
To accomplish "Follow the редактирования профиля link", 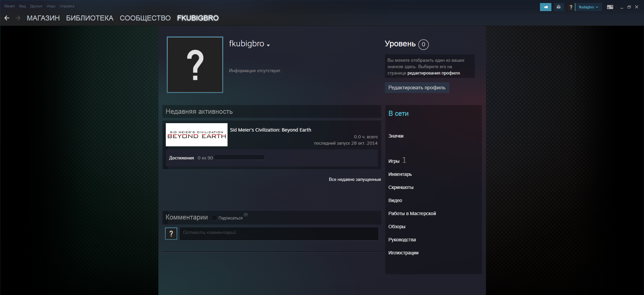I will pyautogui.click(x=433, y=73).
